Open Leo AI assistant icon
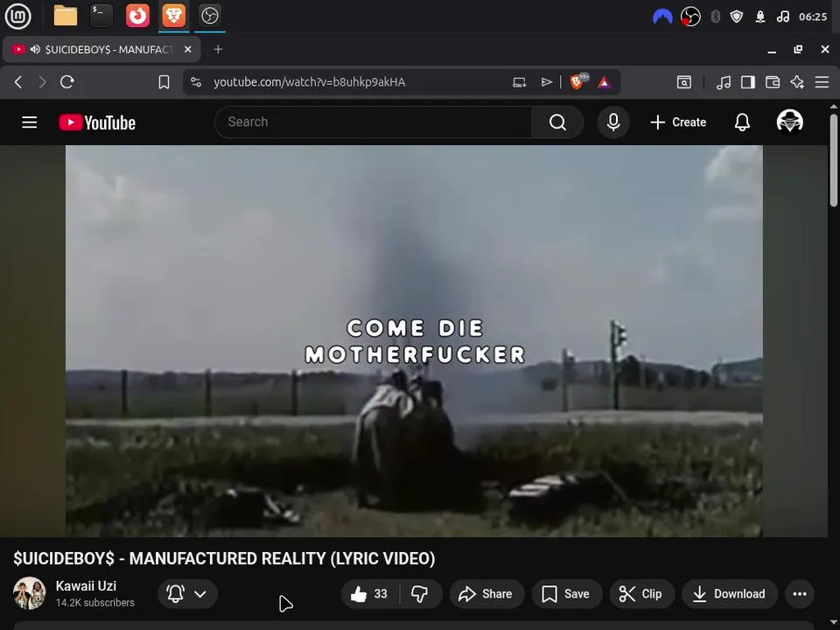 797,82
